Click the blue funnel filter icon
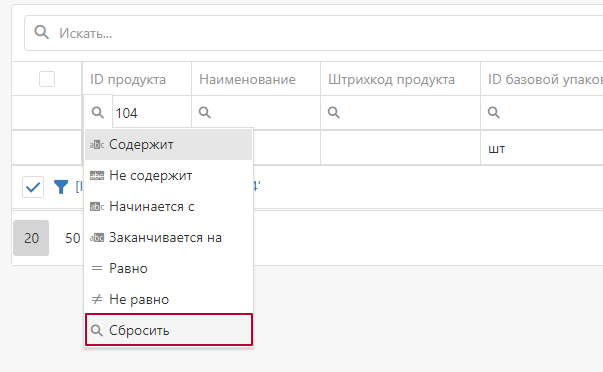Viewport: 603px width, 372px height. tap(61, 187)
